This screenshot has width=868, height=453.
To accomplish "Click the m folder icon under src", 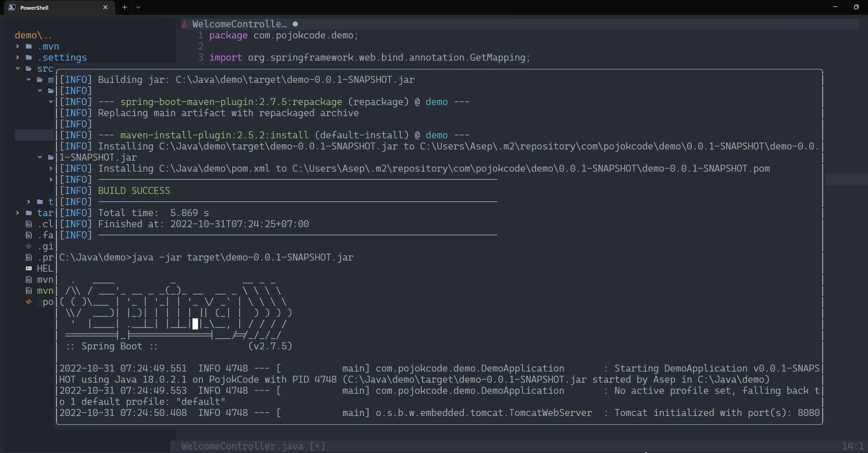I will coord(40,80).
